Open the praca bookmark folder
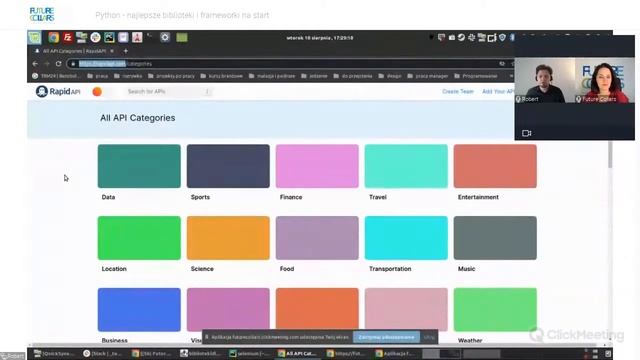Image resolution: width=640 pixels, height=360 pixels. (98, 76)
